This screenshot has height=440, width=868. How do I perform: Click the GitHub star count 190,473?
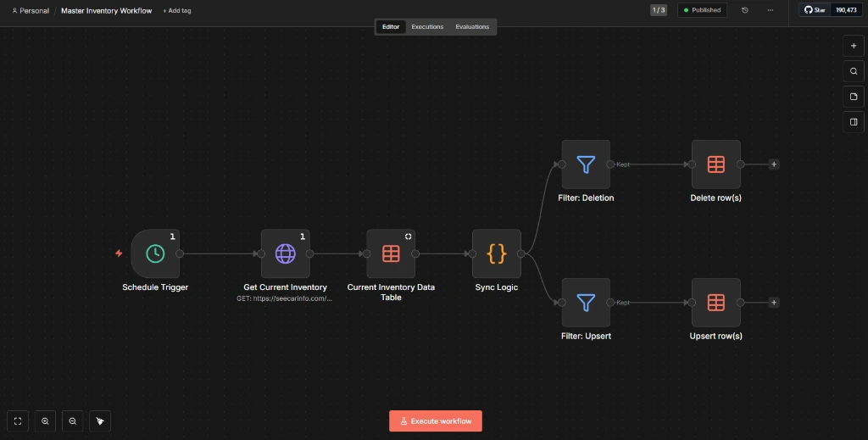tap(846, 10)
